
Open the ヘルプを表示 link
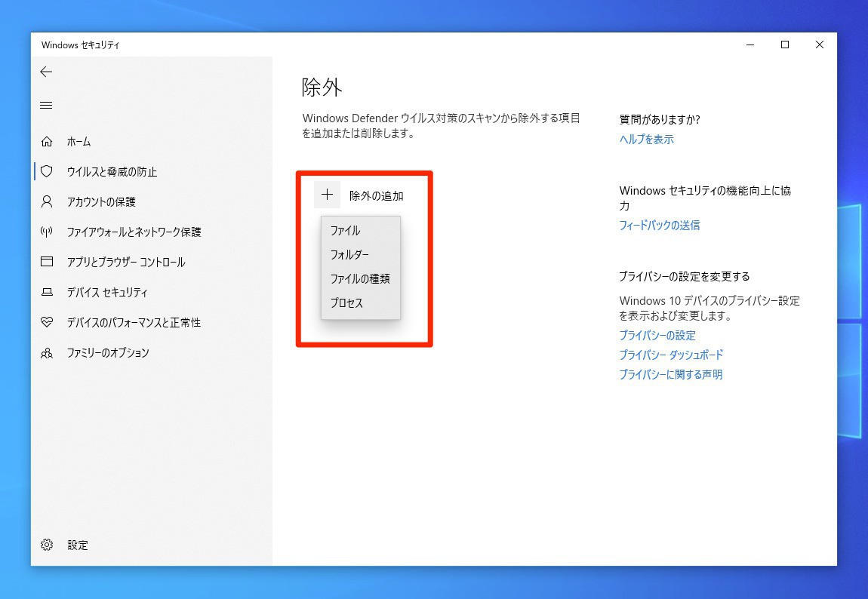click(646, 140)
